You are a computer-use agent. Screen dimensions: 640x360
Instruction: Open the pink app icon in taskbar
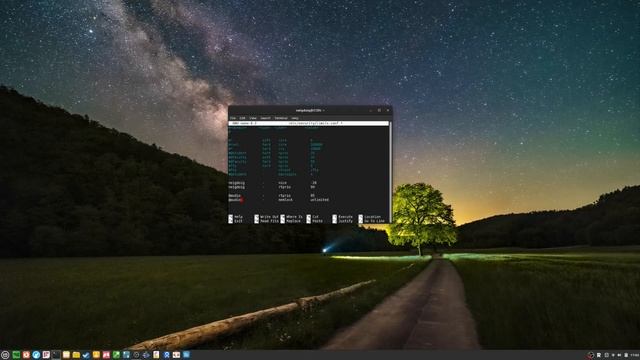[46, 355]
